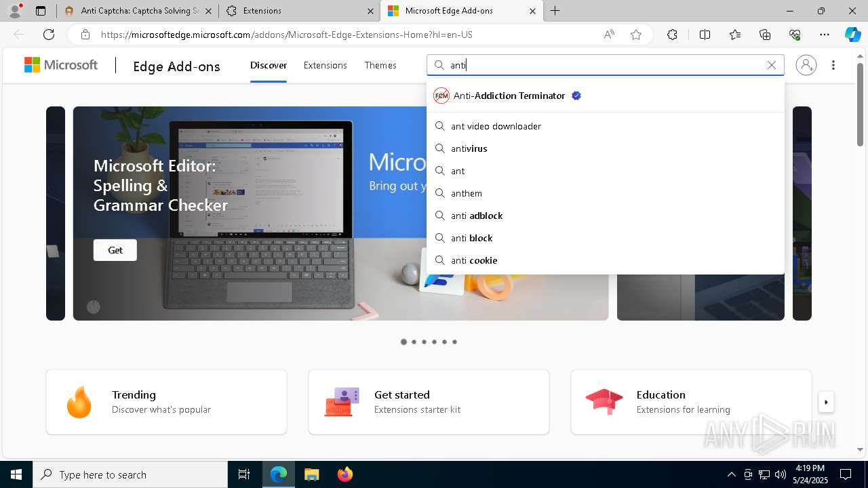This screenshot has height=488, width=868.
Task: Choose 'anti adblock' suggestion
Action: coord(606,216)
